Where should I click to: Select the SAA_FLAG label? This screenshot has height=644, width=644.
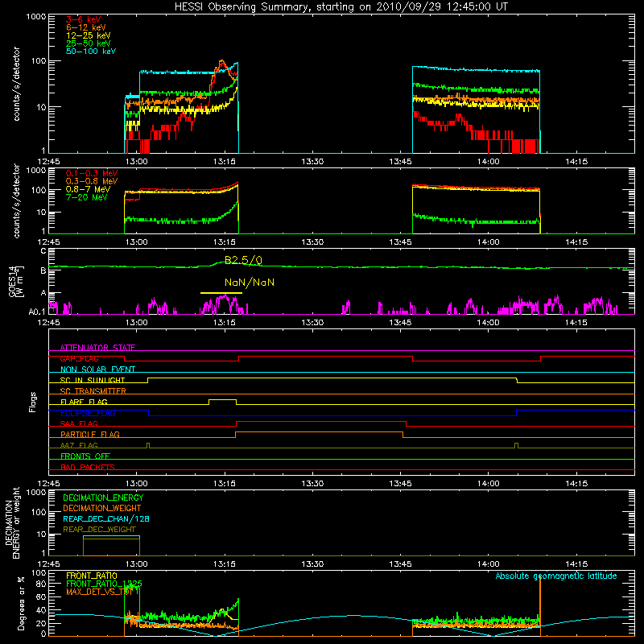point(79,423)
